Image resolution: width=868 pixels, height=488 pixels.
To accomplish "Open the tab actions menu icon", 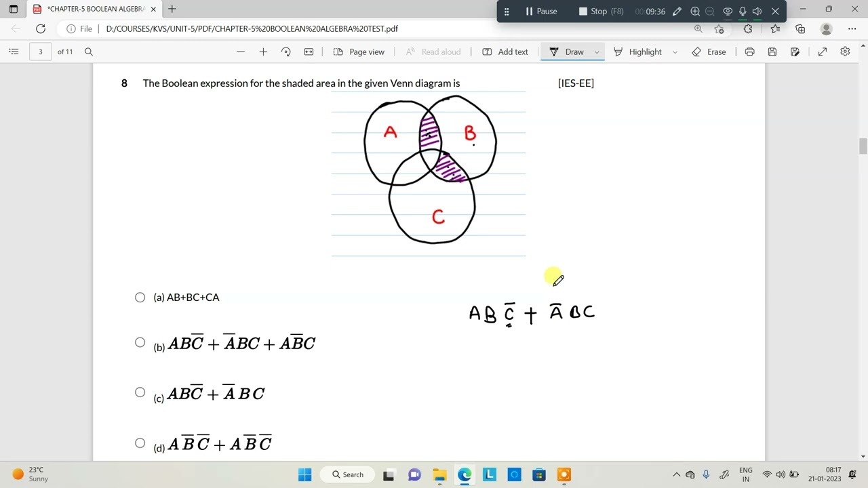I will (x=14, y=9).
